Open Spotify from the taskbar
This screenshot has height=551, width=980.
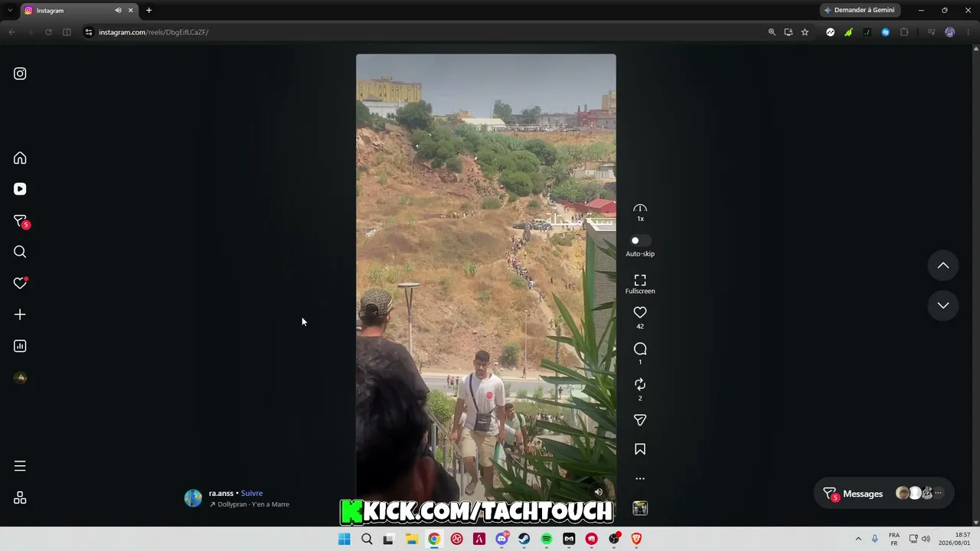point(547,539)
